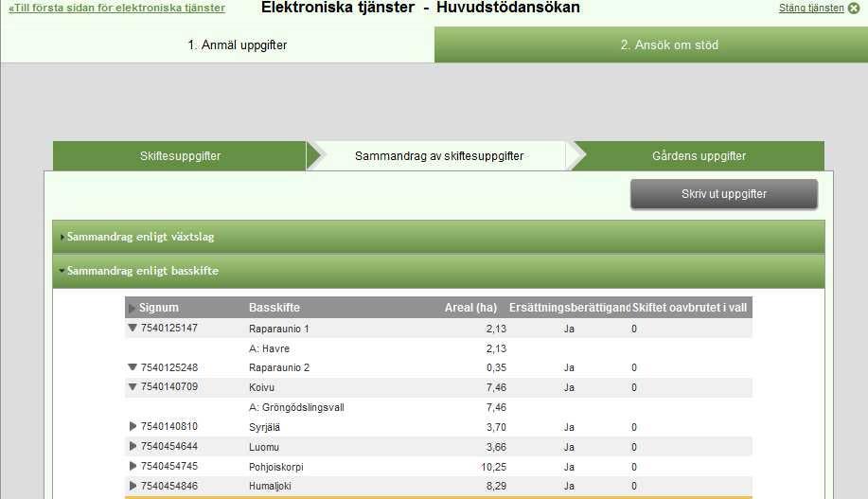Click the Skiftet oavbrutet i vall header
This screenshot has height=499, width=868.
[689, 308]
